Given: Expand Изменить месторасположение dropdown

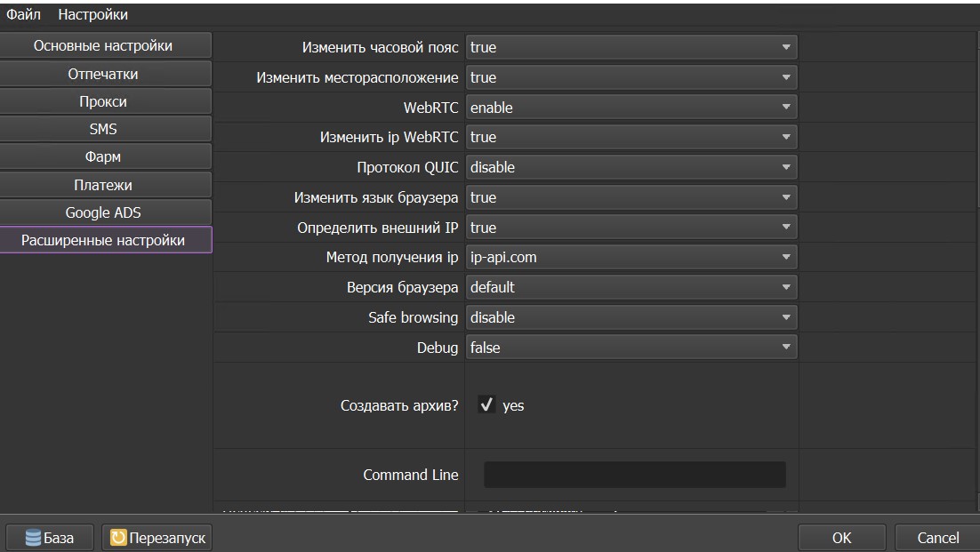Looking at the screenshot, I should (x=631, y=77).
